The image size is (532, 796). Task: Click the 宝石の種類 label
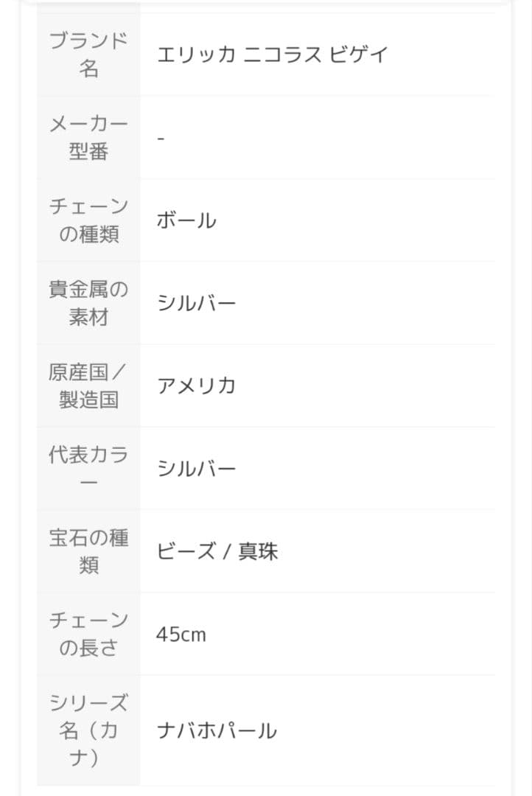88,551
